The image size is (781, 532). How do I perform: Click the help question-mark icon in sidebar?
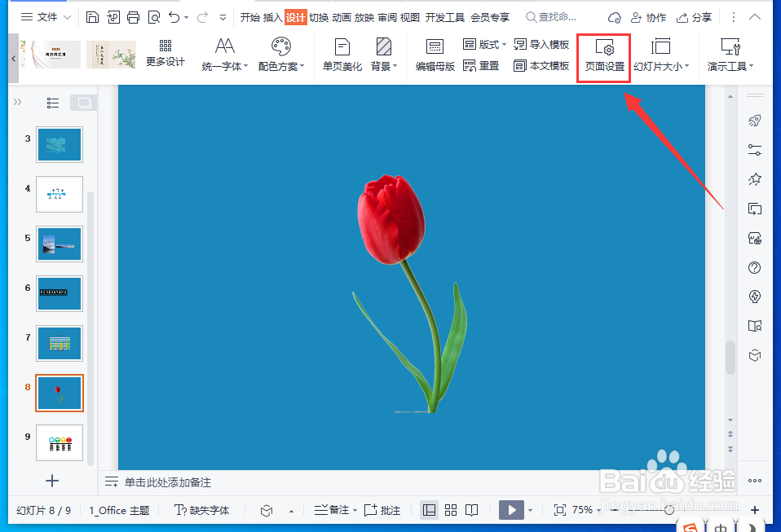[x=755, y=268]
